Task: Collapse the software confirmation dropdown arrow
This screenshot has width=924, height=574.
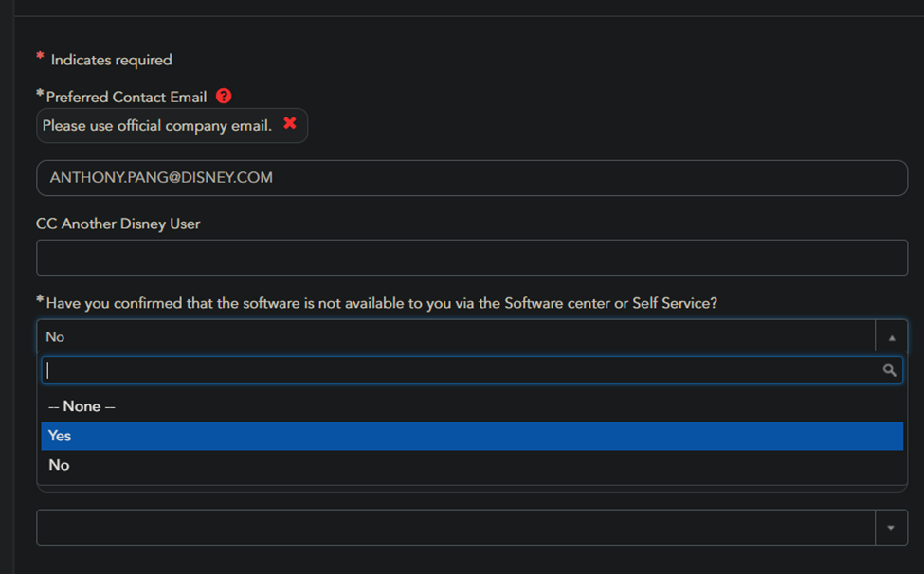Action: (891, 337)
